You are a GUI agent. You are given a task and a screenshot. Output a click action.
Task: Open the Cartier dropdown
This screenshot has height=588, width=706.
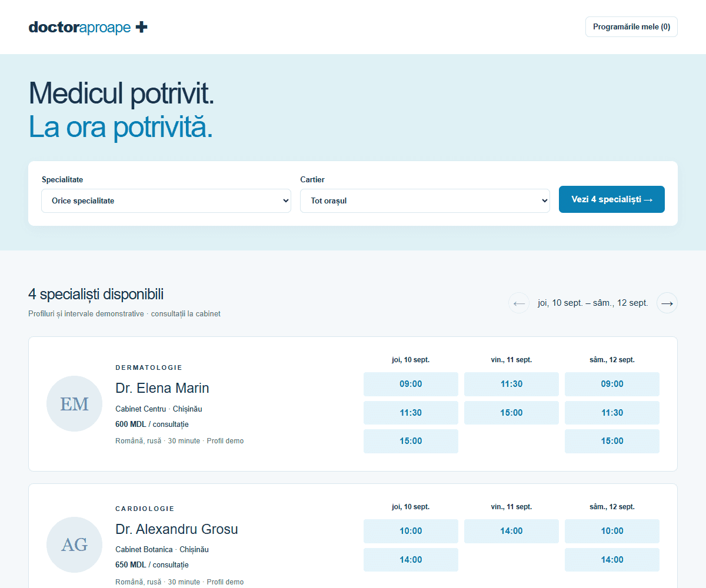(x=425, y=201)
